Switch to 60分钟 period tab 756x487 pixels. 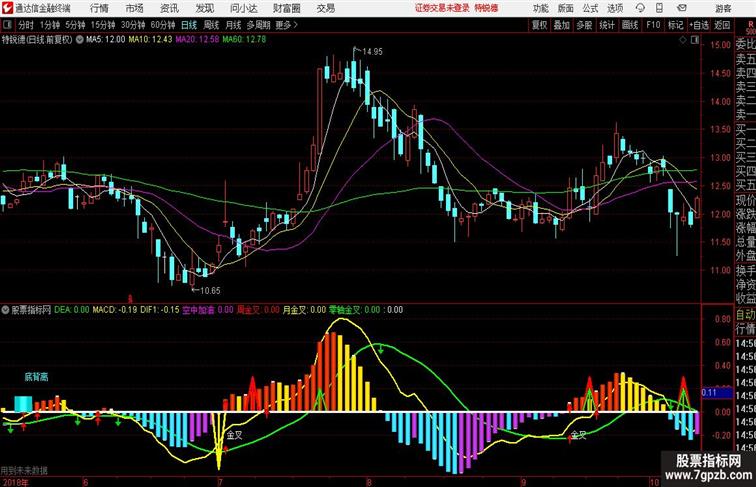[x=162, y=25]
